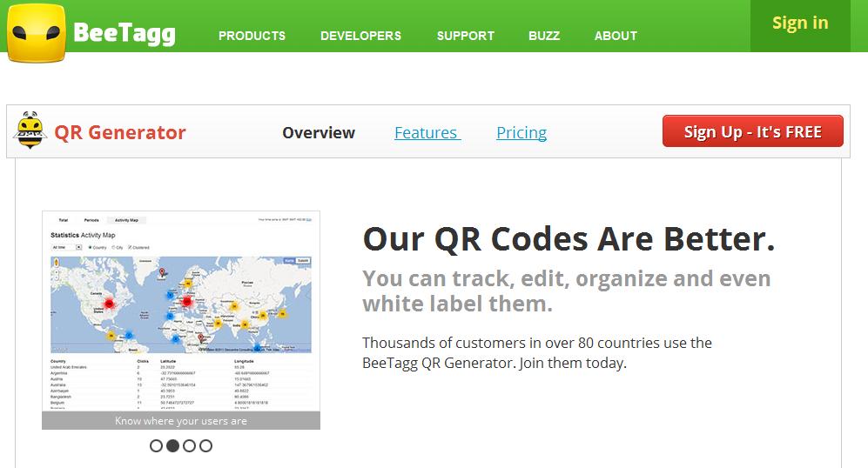Select the second carousel slide dot
Image resolution: width=868 pixels, height=468 pixels.
[172, 446]
